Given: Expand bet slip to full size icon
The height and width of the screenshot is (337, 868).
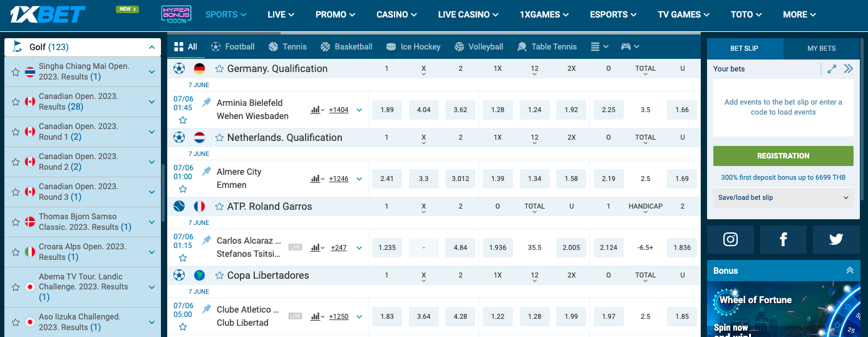Looking at the screenshot, I should [832, 69].
